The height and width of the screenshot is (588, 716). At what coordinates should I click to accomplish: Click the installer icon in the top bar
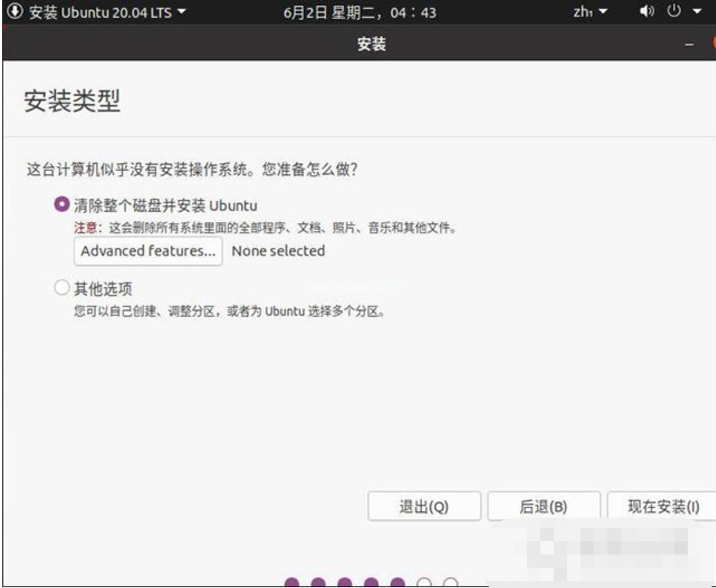tap(15, 12)
